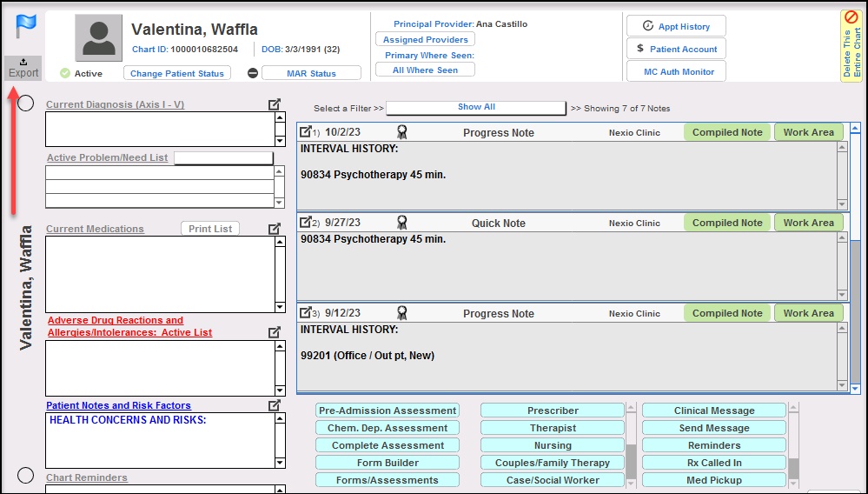The image size is (868, 494).
Task: Open the 10/2/23 note pop-out icon
Action: [306, 132]
